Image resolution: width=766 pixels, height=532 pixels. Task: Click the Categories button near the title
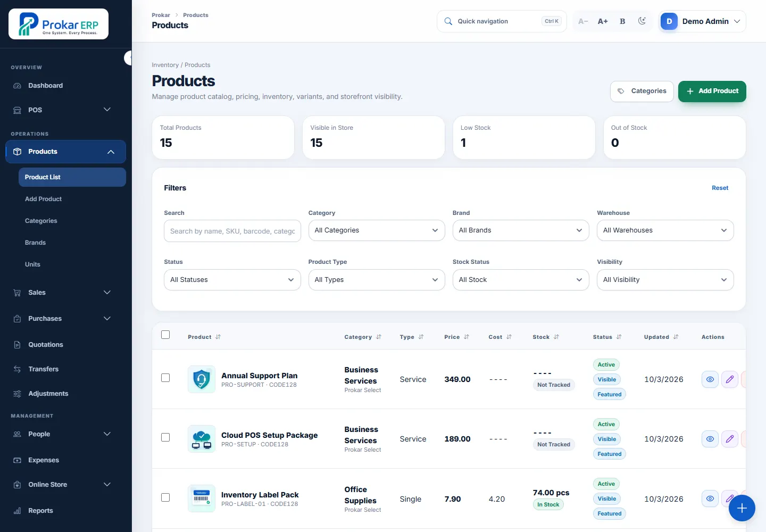pos(642,91)
